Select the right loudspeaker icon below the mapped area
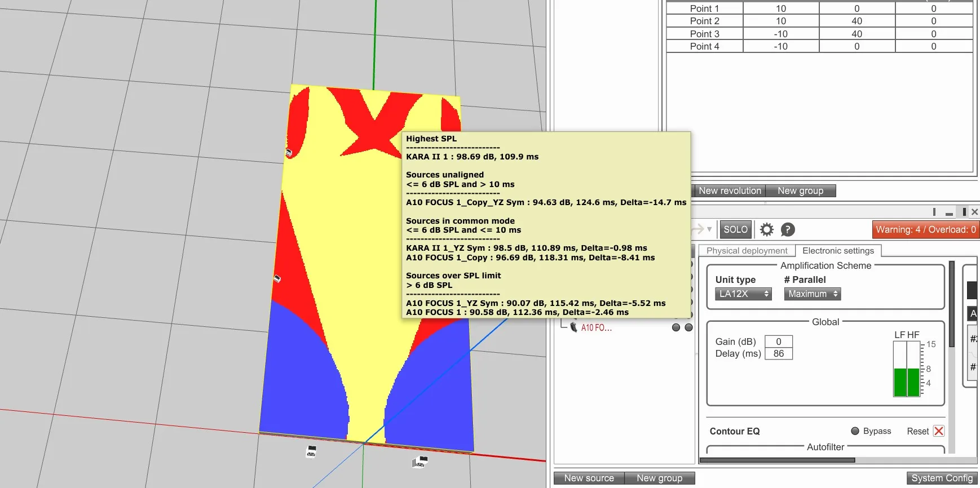Viewport: 980px width, 488px height. click(420, 462)
